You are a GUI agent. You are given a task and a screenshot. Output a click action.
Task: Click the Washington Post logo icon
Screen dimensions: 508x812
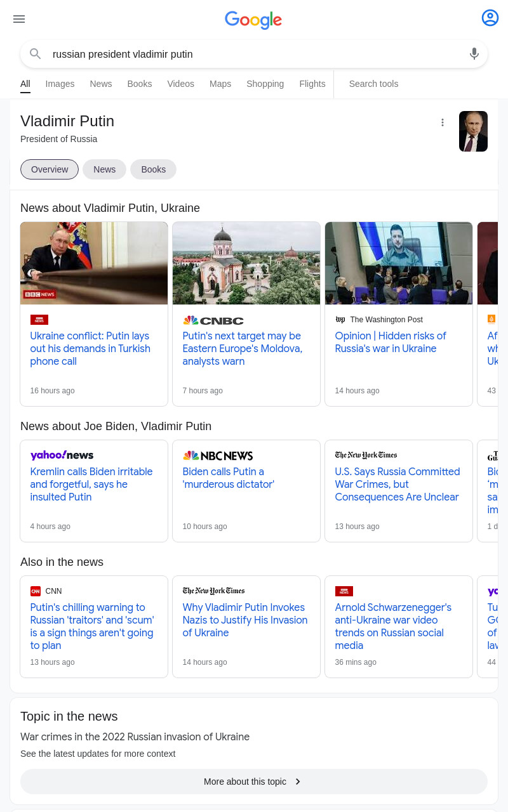[340, 320]
